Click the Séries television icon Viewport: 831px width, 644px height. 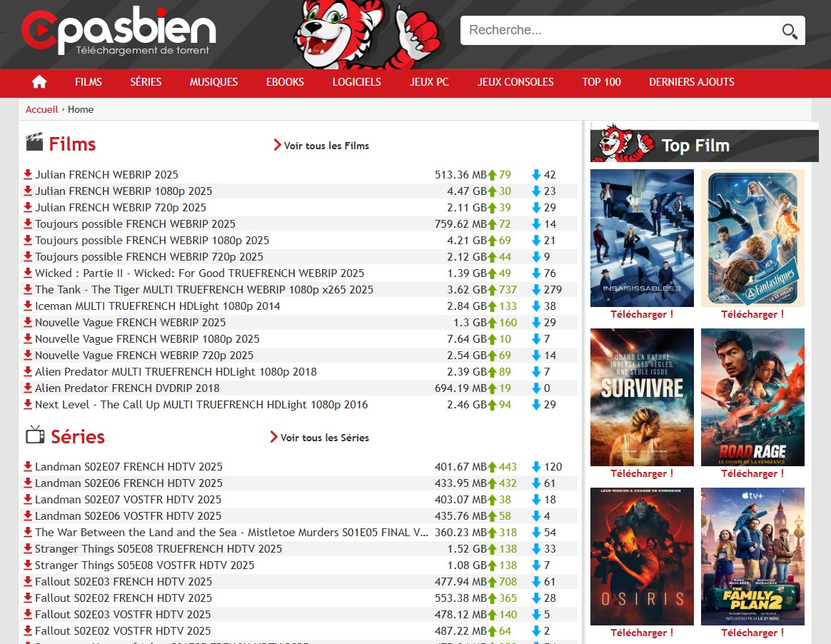pos(35,435)
